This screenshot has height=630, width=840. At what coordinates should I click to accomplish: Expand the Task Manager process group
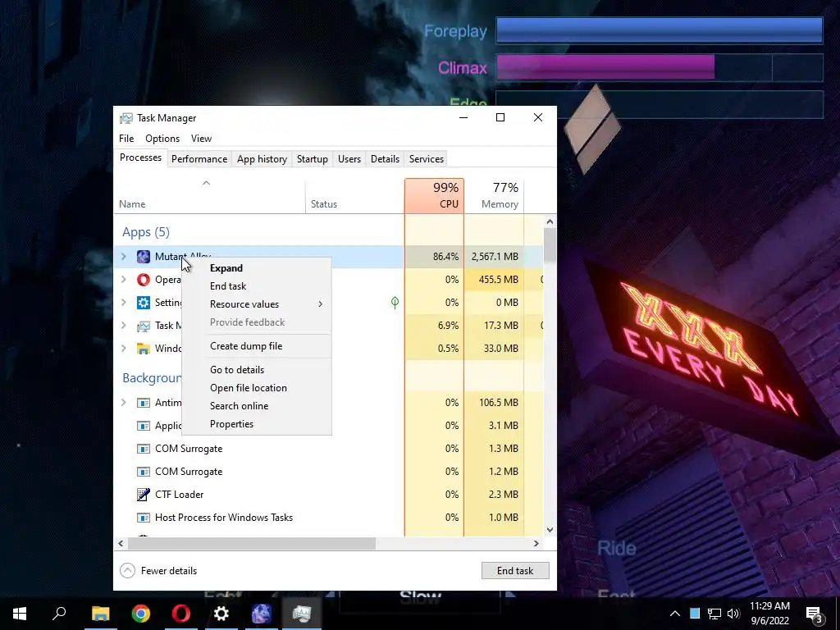pos(124,326)
